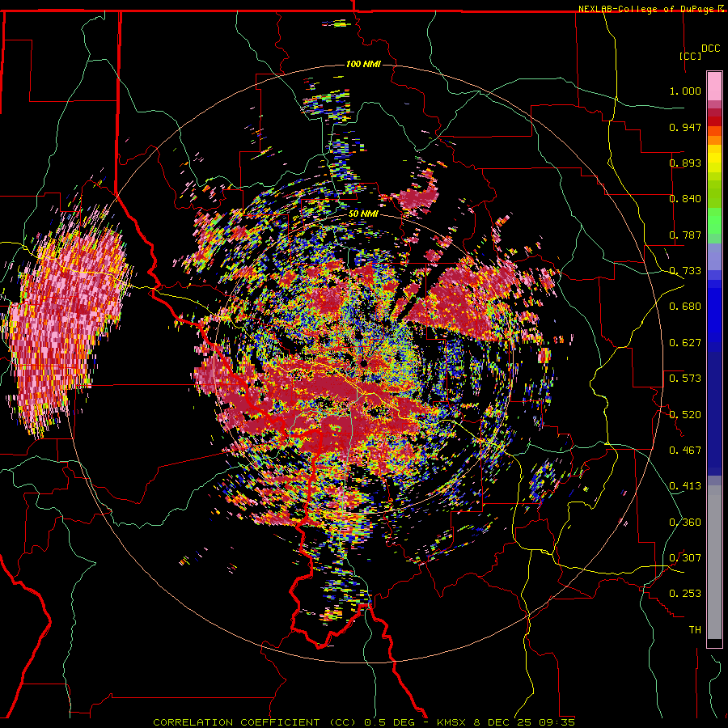Image resolution: width=728 pixels, height=728 pixels.
Task: Select the 0.733 scale value
Action: pyautogui.click(x=685, y=271)
